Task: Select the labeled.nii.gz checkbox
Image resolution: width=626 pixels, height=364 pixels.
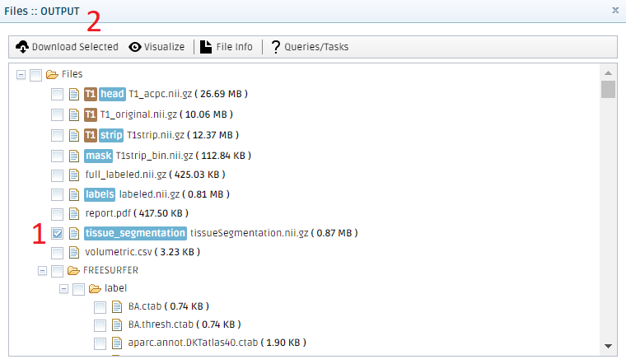Action: (57, 195)
